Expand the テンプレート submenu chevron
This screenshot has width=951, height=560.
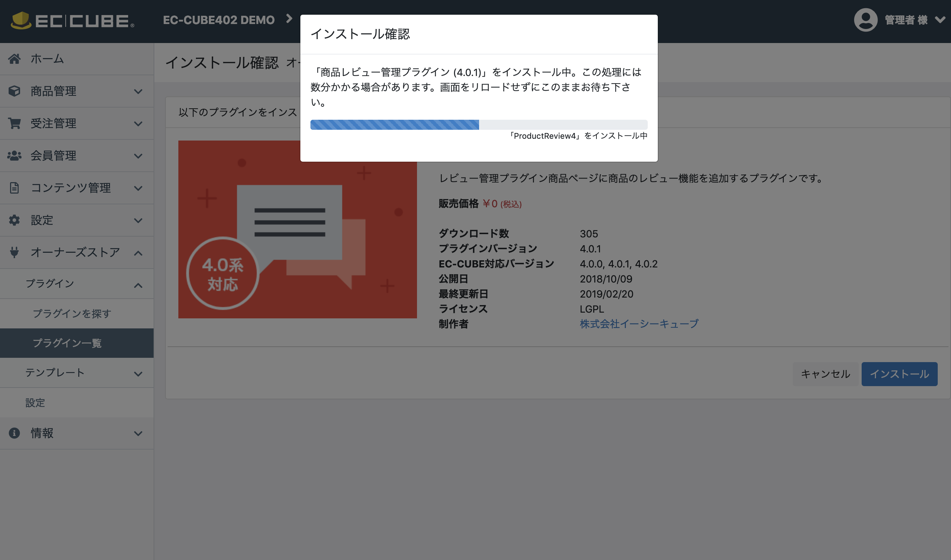[x=138, y=374]
